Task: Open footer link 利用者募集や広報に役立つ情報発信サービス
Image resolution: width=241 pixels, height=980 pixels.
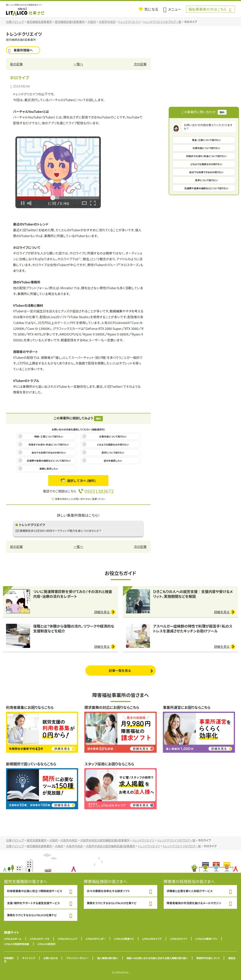Action: point(41,891)
